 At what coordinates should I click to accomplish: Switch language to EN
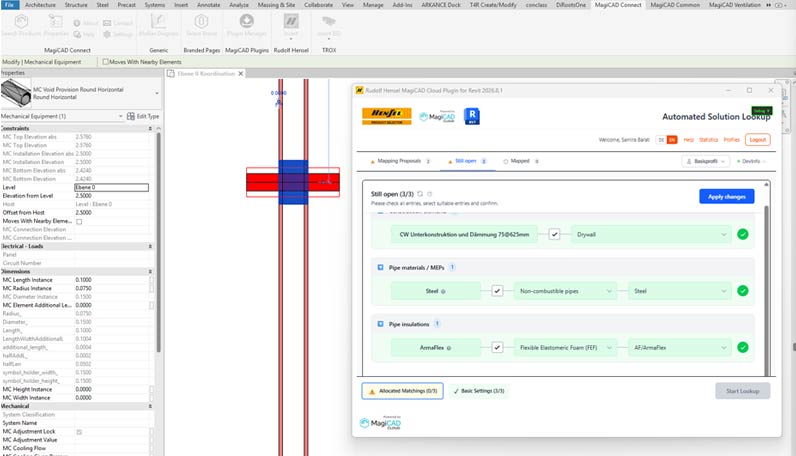672,140
